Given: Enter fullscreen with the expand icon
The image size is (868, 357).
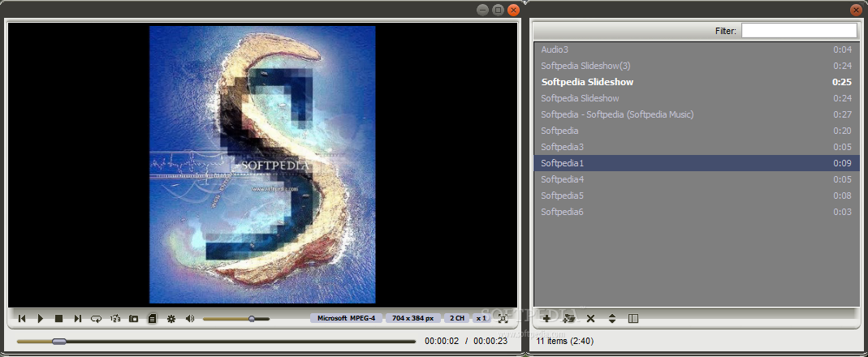Looking at the screenshot, I should (x=503, y=318).
